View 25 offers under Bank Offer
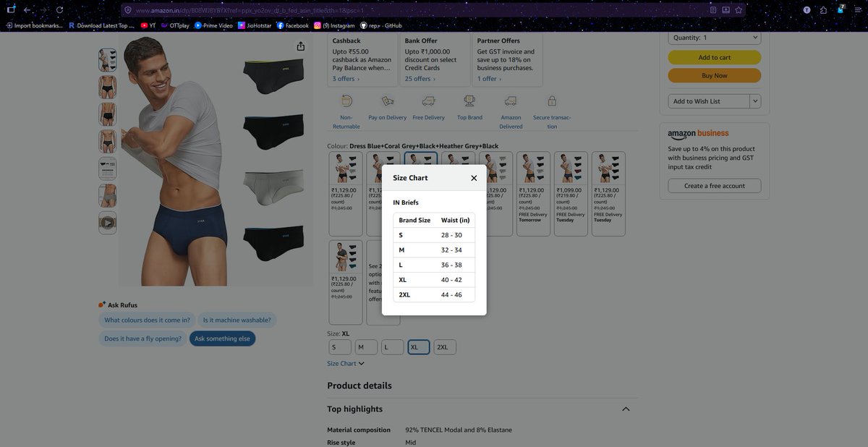The width and height of the screenshot is (868, 447). [420, 79]
